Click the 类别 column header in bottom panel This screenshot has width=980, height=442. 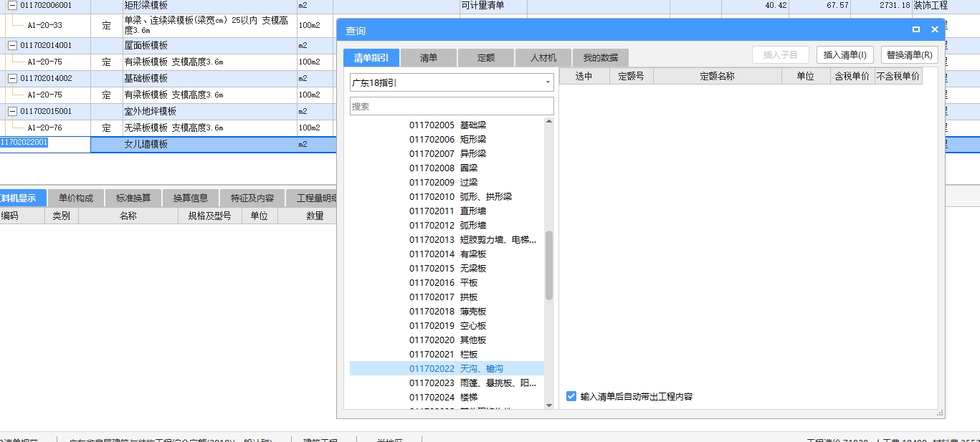[x=61, y=216]
